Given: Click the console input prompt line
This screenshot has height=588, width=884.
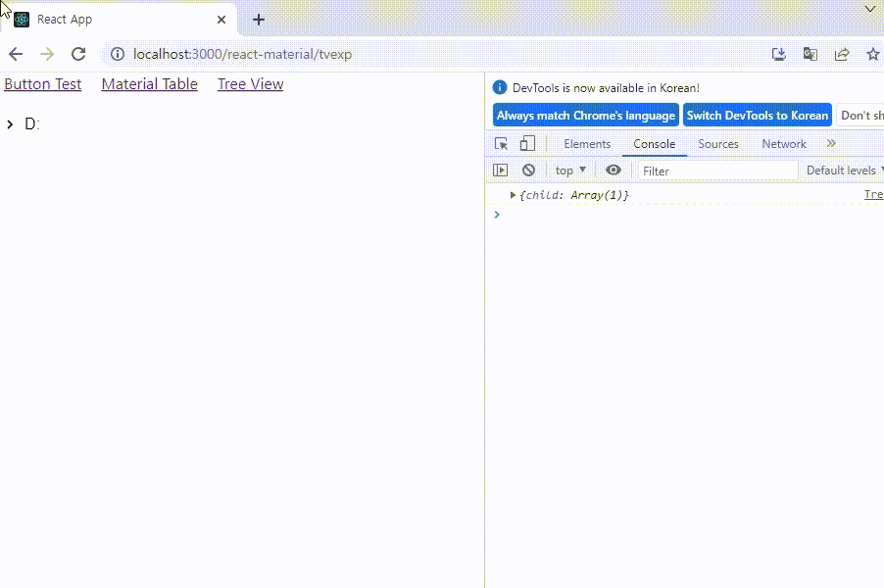Looking at the screenshot, I should [x=684, y=215].
